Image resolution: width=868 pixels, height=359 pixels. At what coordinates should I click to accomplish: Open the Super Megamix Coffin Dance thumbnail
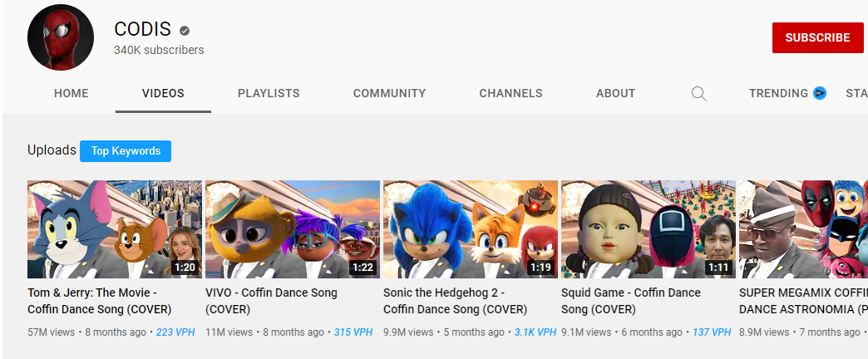pos(803,229)
